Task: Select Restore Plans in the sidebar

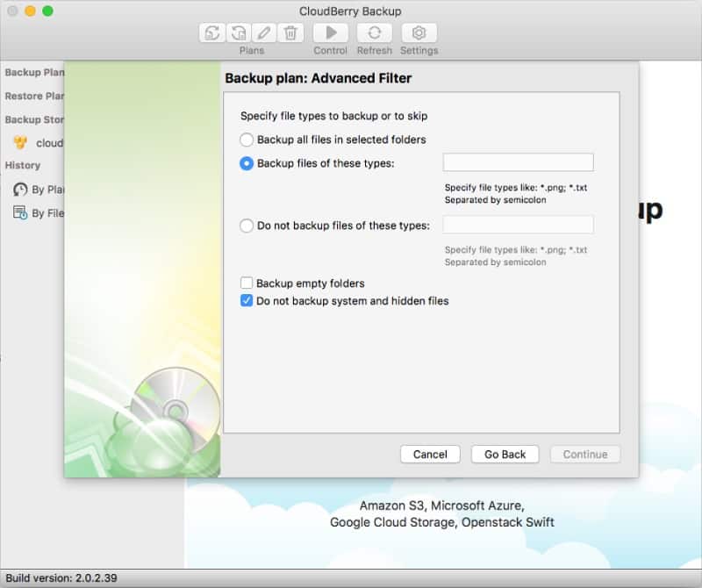Action: pyautogui.click(x=34, y=97)
